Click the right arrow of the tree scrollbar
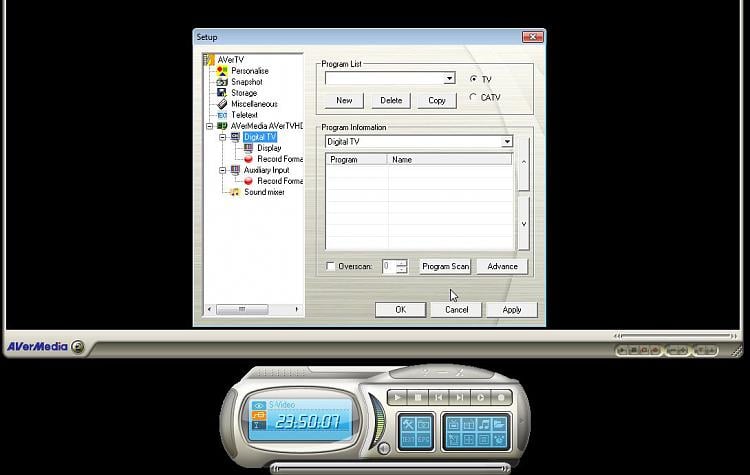Image resolution: width=750 pixels, height=475 pixels. pyautogui.click(x=297, y=309)
